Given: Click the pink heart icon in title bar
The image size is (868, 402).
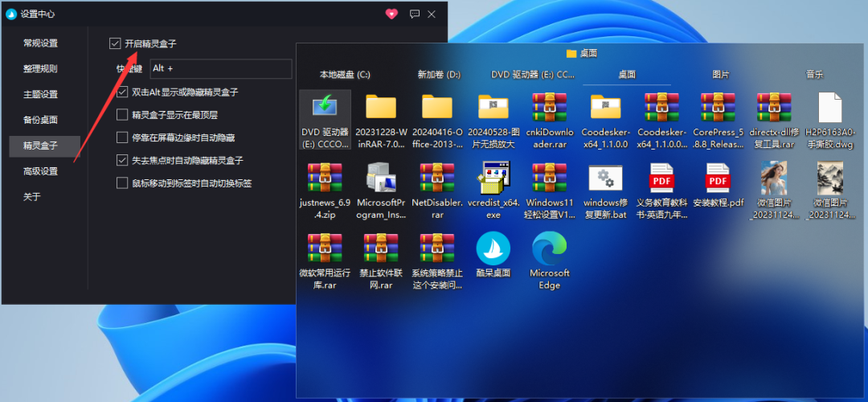Looking at the screenshot, I should [x=391, y=14].
